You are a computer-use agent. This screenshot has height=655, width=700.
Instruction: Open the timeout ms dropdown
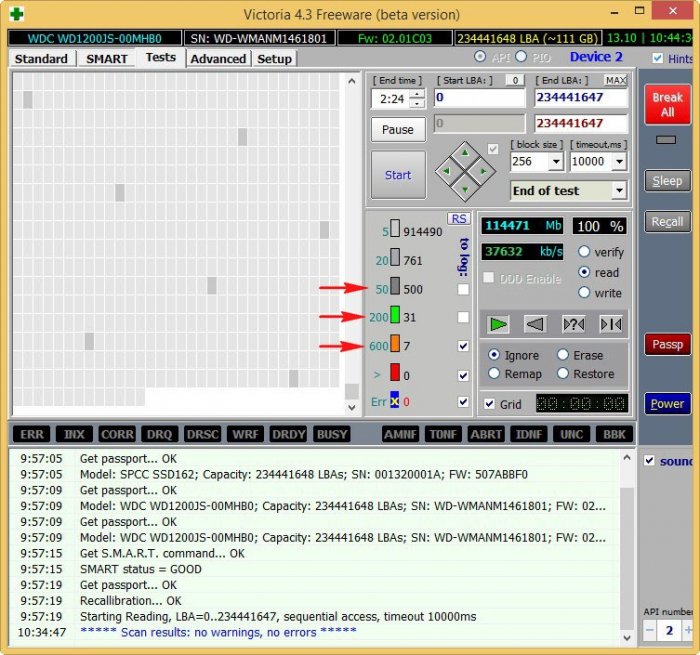point(619,162)
